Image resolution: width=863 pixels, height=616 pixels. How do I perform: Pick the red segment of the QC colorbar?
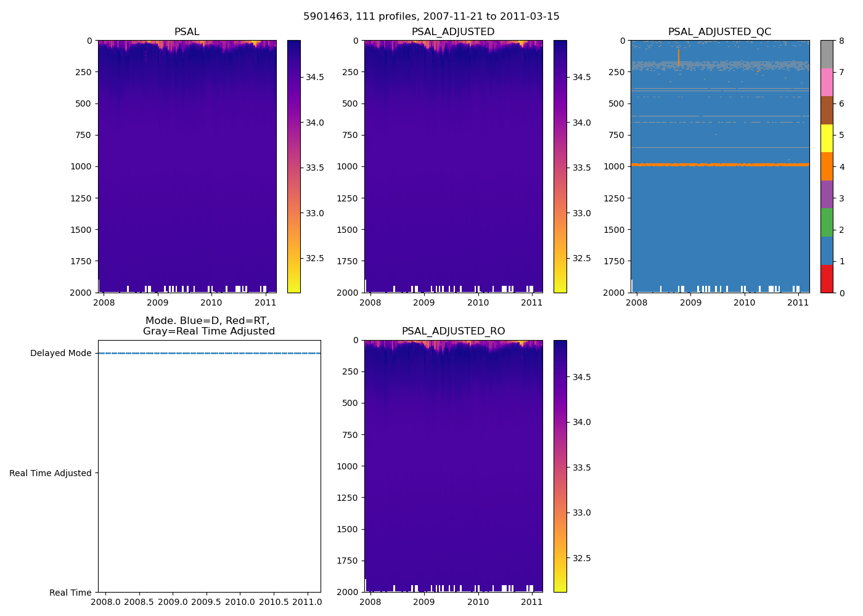coord(827,278)
